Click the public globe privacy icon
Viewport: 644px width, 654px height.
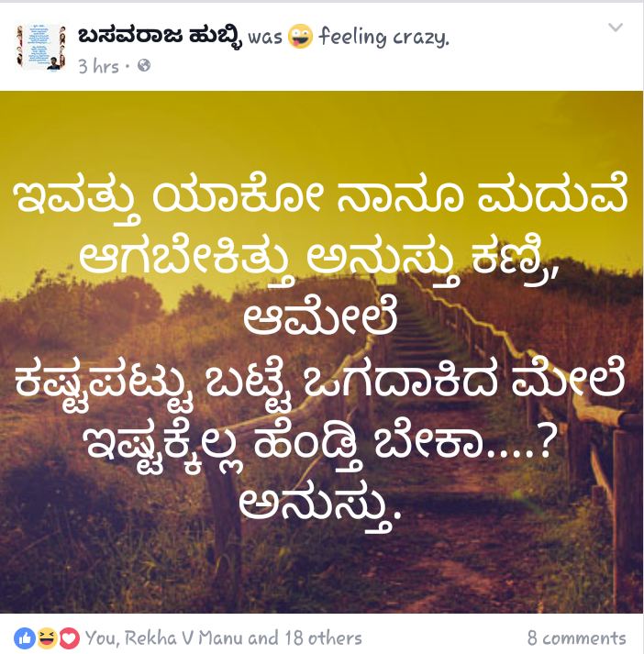tap(144, 65)
